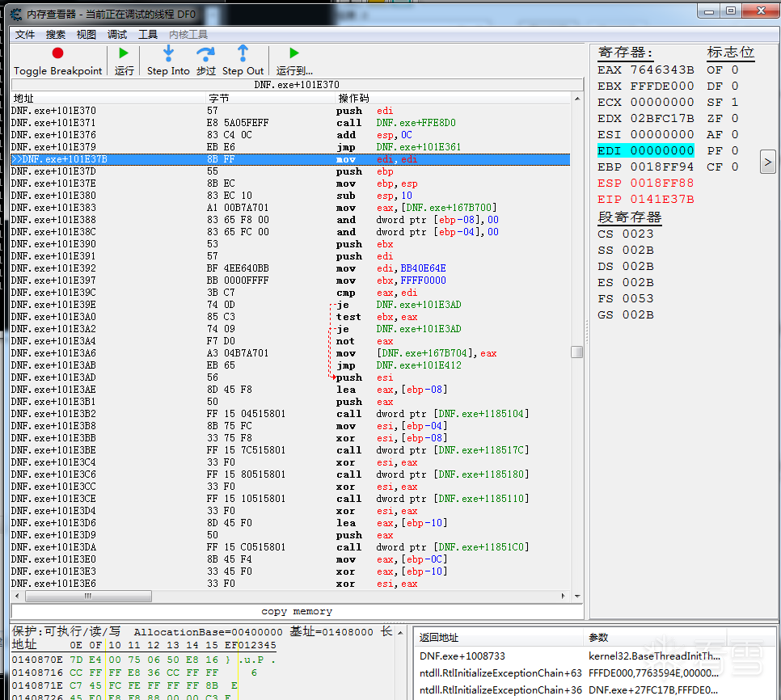
Task: Click the 地址 column header
Action: [x=108, y=98]
